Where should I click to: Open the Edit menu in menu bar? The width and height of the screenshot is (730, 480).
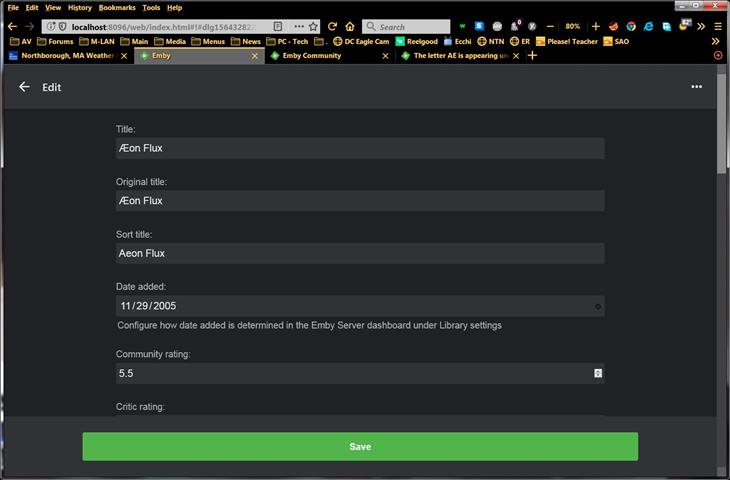click(32, 7)
